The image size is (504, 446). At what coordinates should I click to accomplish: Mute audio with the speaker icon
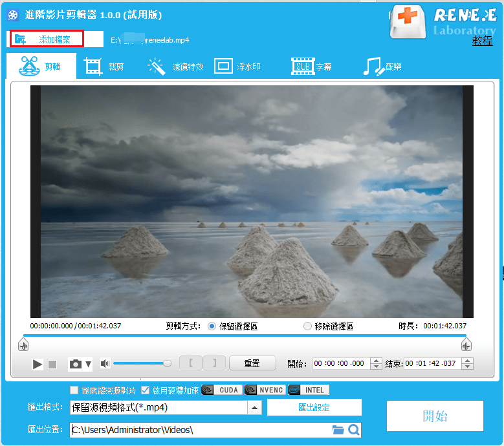pyautogui.click(x=105, y=363)
